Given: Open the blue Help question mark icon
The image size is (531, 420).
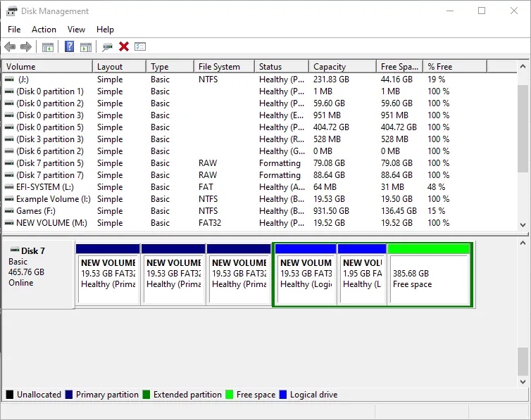Looking at the screenshot, I should click(70, 46).
